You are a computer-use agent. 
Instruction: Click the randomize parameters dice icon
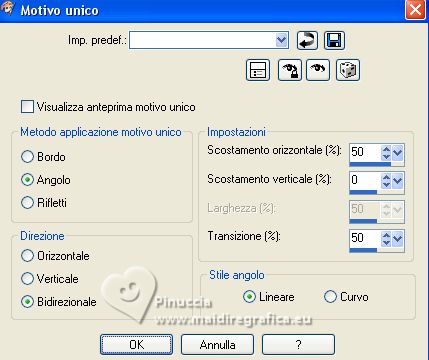pyautogui.click(x=348, y=70)
